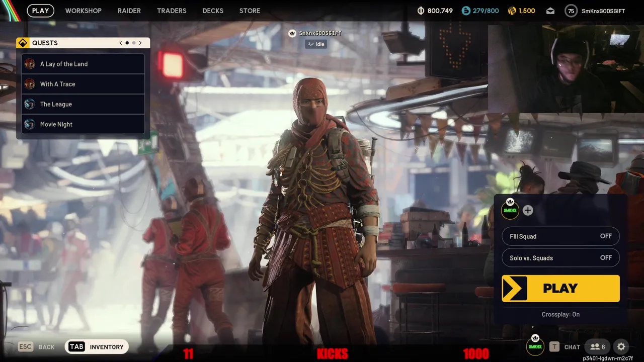Go to the Decks tab
Viewport: 644px width, 362px height.
coord(213,11)
